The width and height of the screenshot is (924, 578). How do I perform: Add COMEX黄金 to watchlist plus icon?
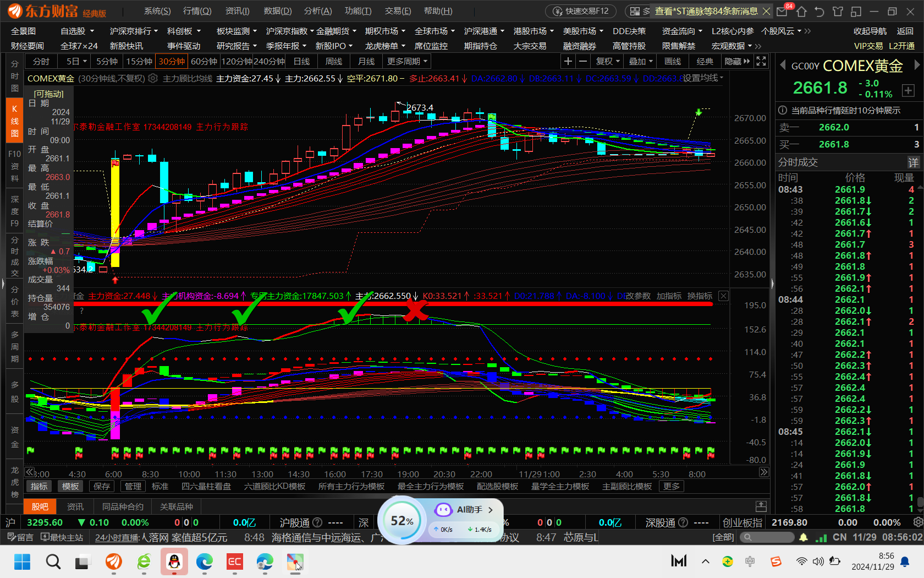pyautogui.click(x=908, y=90)
